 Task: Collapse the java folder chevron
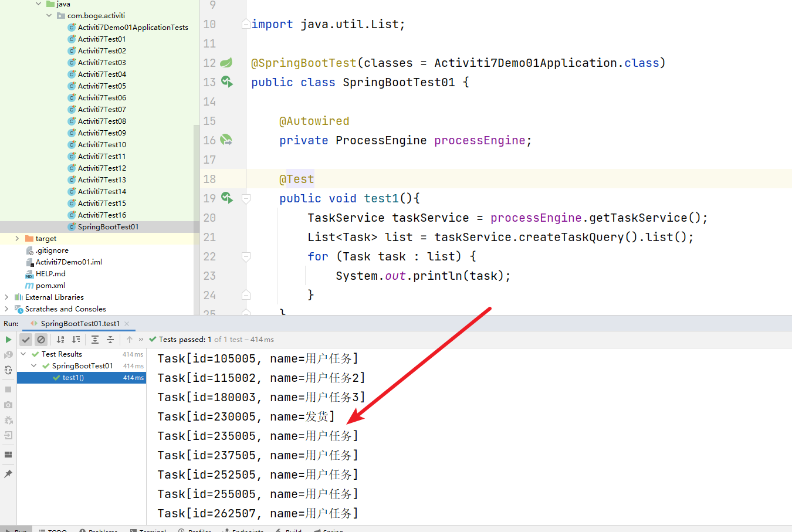(39, 4)
